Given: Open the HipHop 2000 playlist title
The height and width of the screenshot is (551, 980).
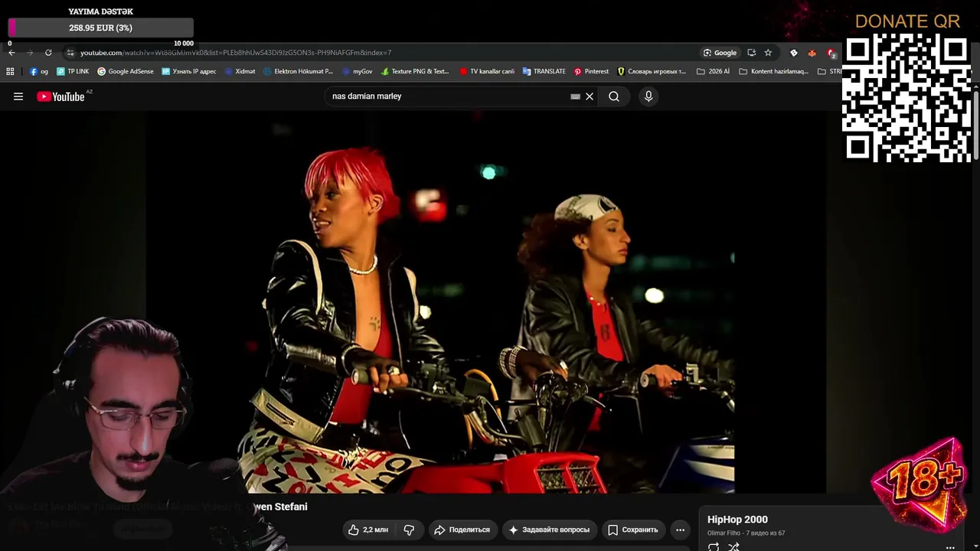Looking at the screenshot, I should (737, 520).
